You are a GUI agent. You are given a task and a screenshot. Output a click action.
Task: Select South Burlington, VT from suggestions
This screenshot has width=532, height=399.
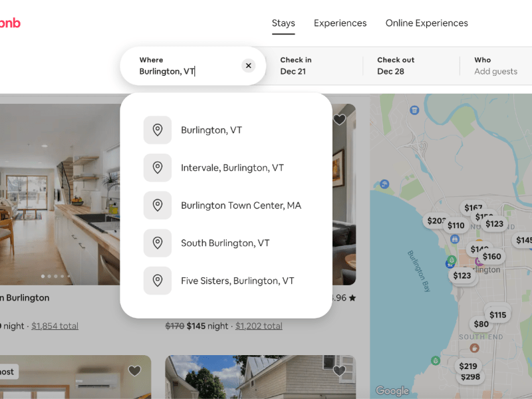pos(226,243)
